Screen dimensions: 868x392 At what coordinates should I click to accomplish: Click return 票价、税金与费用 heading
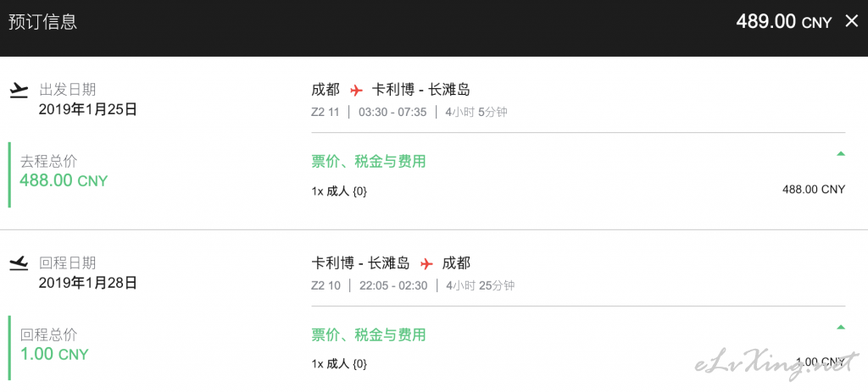[x=369, y=334]
